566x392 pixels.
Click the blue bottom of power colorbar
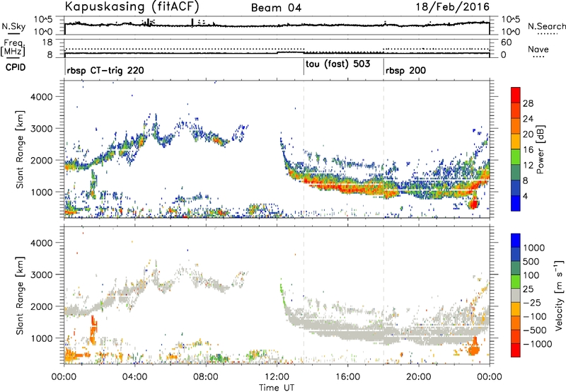pos(516,203)
